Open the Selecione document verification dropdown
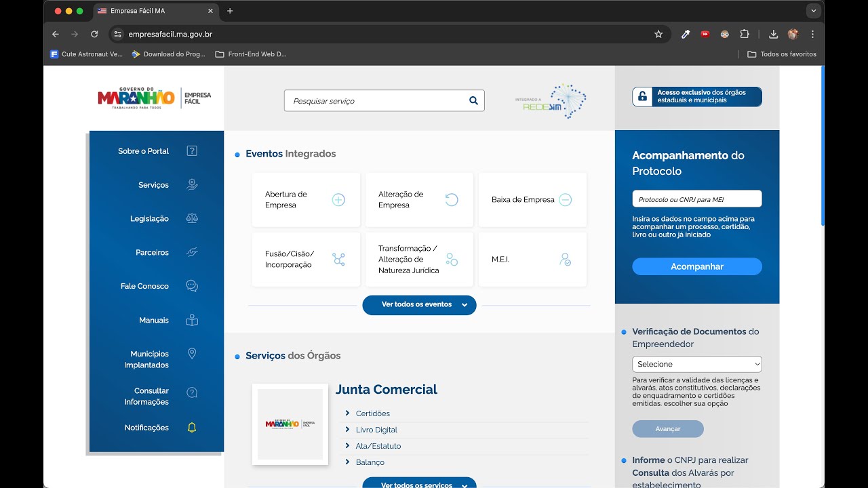Screen dimensions: 868x488 pos(697,364)
